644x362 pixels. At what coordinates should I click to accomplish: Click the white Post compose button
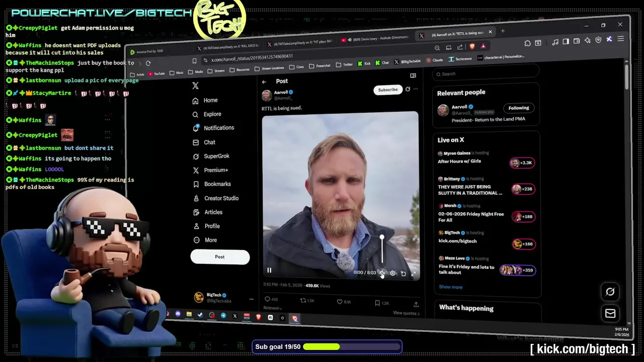point(220,257)
